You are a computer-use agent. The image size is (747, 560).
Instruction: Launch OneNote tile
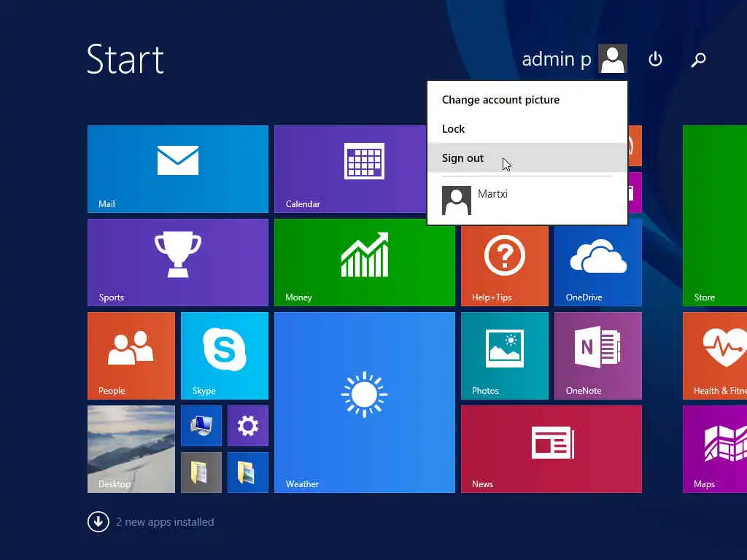[598, 356]
